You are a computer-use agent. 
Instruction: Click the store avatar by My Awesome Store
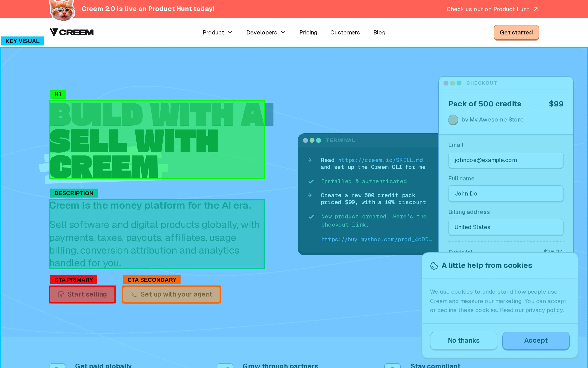(x=453, y=120)
